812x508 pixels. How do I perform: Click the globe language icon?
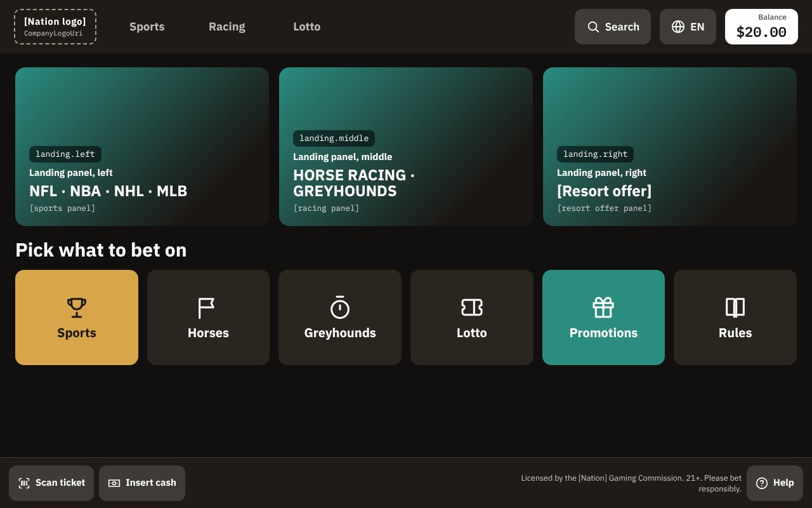click(678, 27)
